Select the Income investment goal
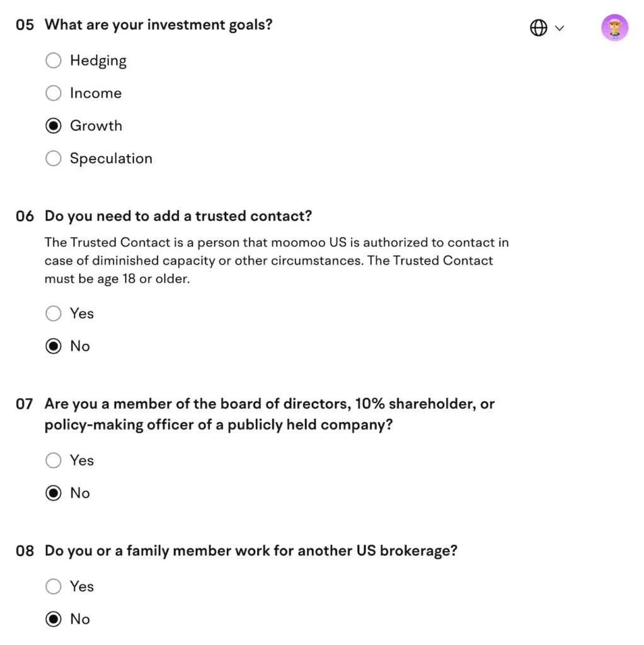Viewport: 644px width, 645px height. tap(54, 93)
